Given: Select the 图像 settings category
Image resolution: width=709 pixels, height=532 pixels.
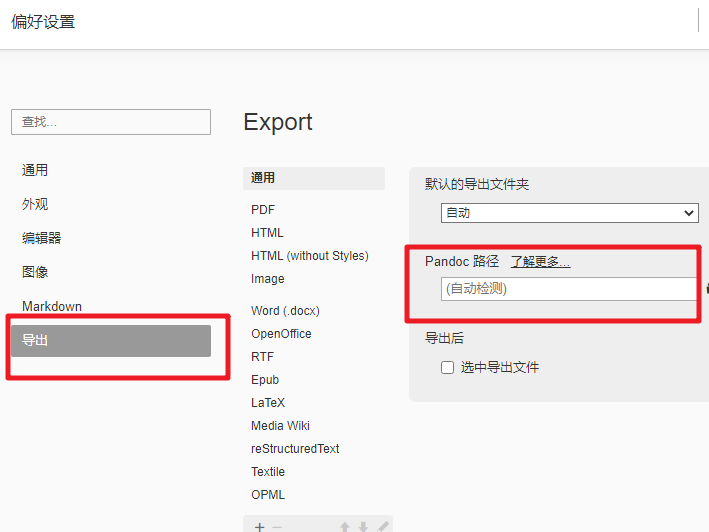Looking at the screenshot, I should [35, 272].
